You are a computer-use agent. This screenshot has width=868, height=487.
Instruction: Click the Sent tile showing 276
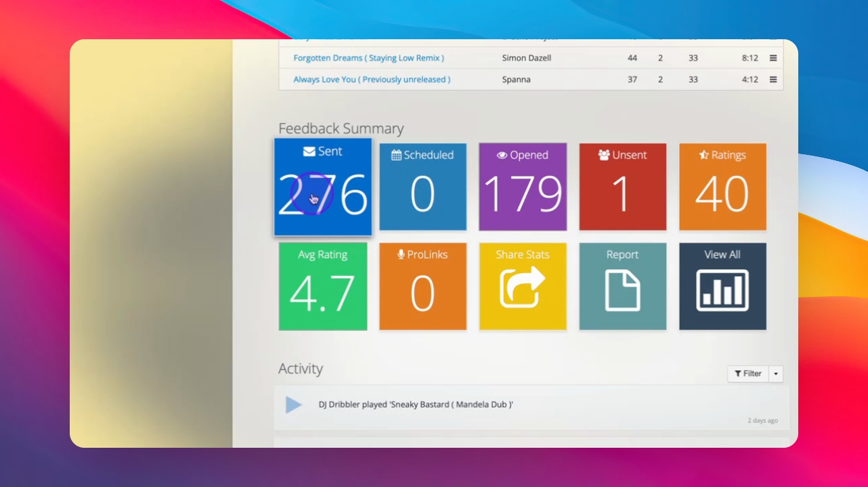pos(323,187)
